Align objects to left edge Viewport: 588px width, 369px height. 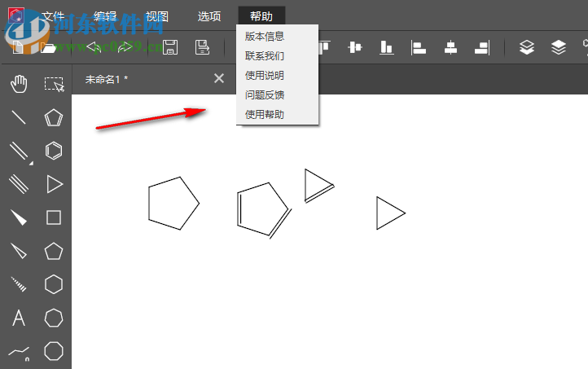click(419, 47)
